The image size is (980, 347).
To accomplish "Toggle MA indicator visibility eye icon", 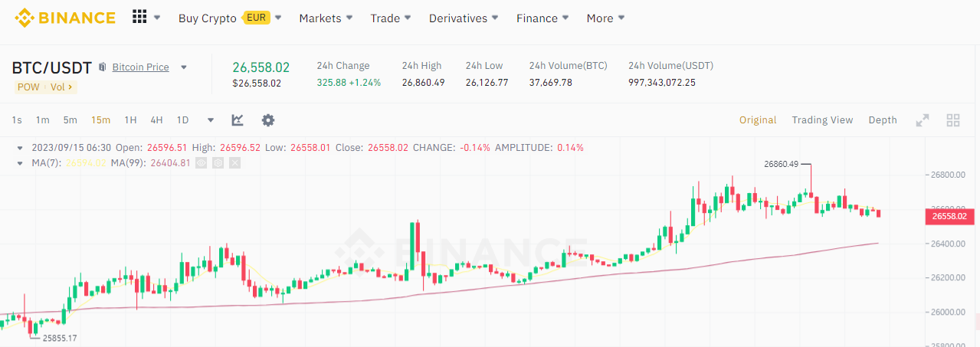I will tap(202, 162).
